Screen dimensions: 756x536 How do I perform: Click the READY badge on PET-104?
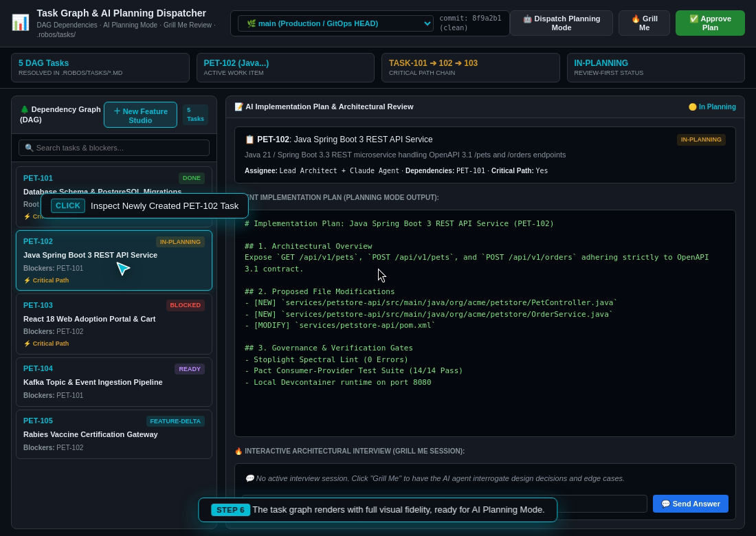tap(190, 369)
